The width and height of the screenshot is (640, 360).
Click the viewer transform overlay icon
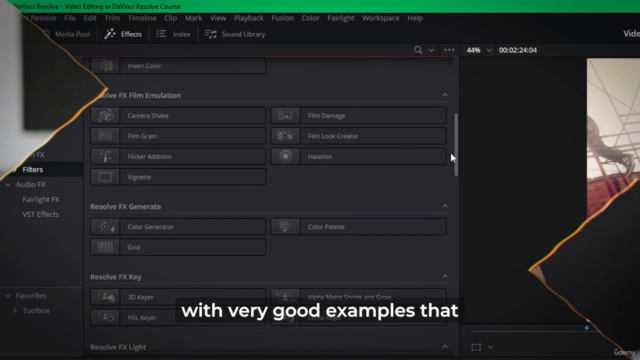(x=476, y=347)
